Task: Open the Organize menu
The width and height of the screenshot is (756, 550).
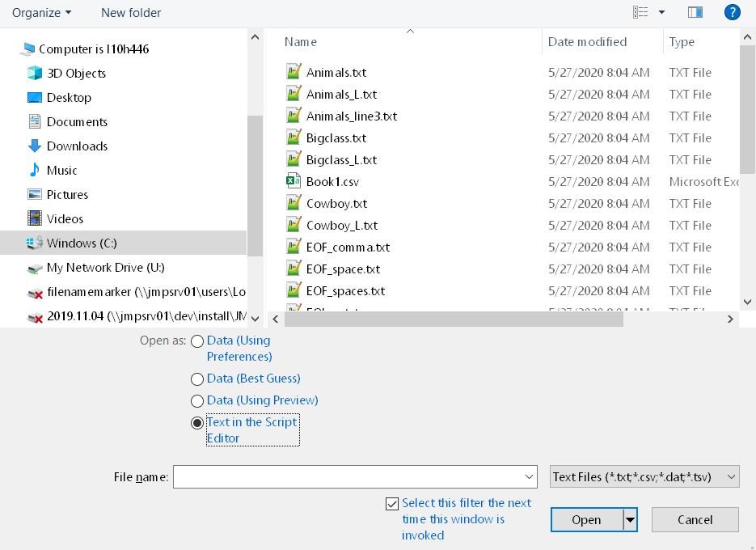Action: pos(39,12)
